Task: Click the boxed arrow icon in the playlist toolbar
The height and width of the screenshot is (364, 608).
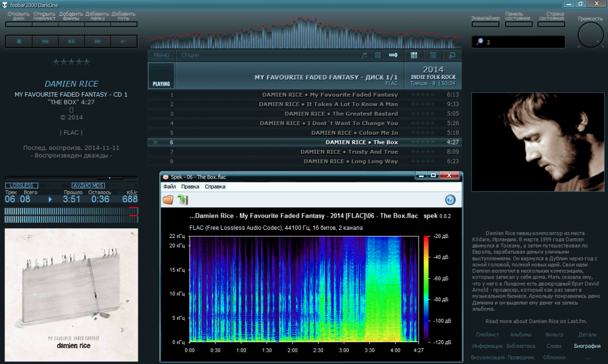Action: (378, 55)
